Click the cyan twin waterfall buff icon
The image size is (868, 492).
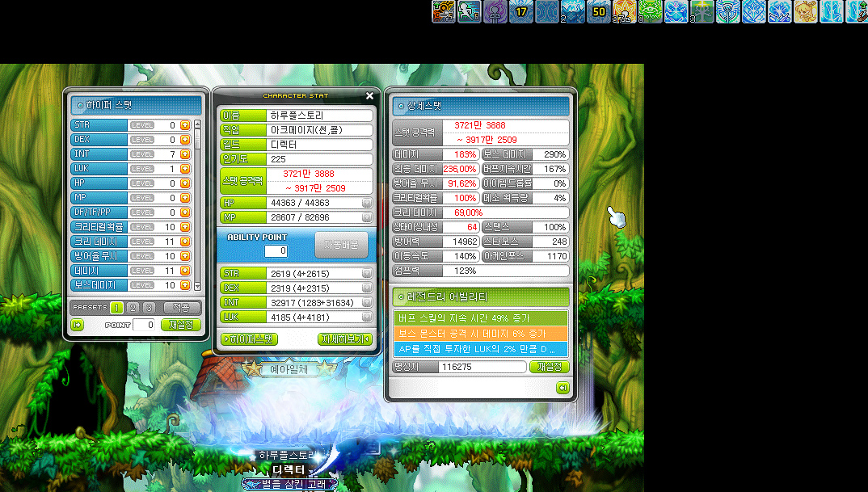click(831, 11)
